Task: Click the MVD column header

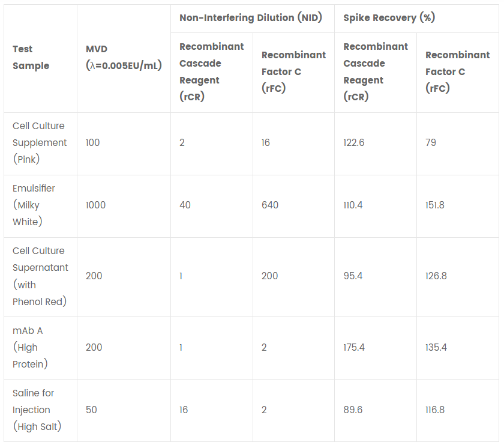Action: click(124, 57)
